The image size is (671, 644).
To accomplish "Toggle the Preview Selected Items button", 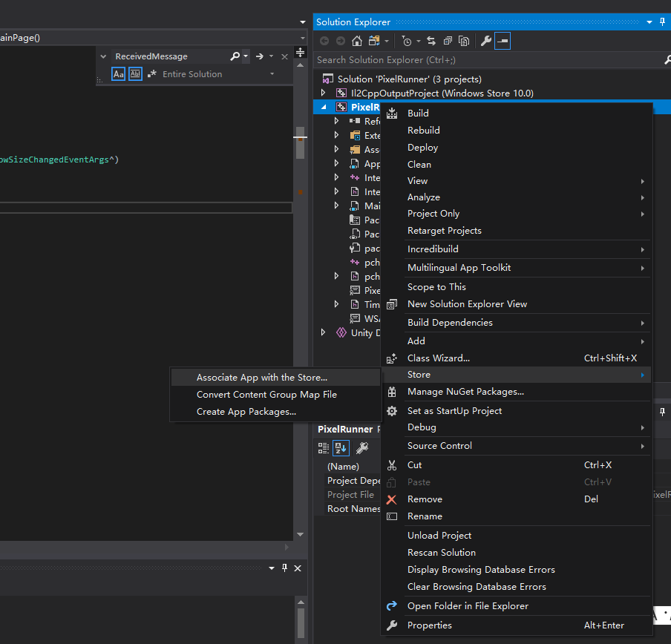I will 503,41.
